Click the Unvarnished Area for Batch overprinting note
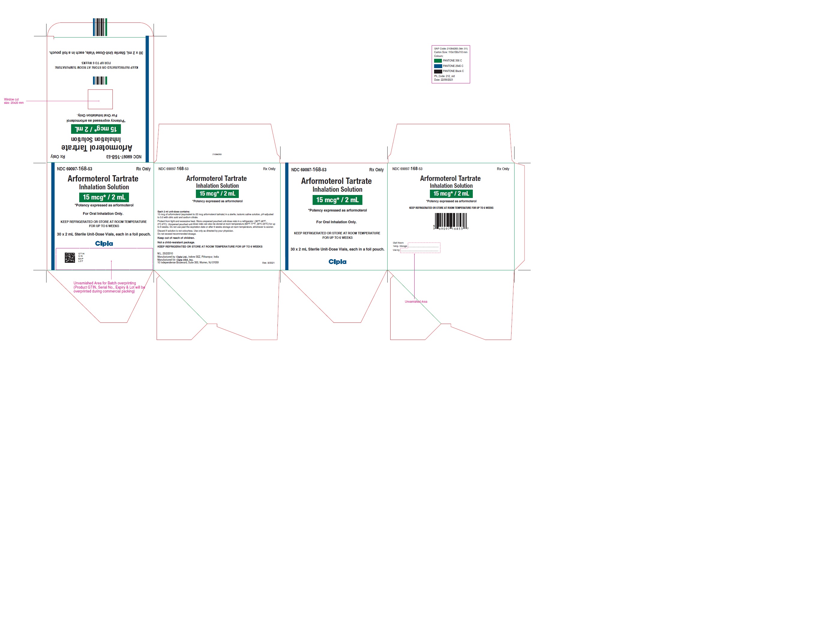This screenshot has width=840, height=630. coord(109,287)
